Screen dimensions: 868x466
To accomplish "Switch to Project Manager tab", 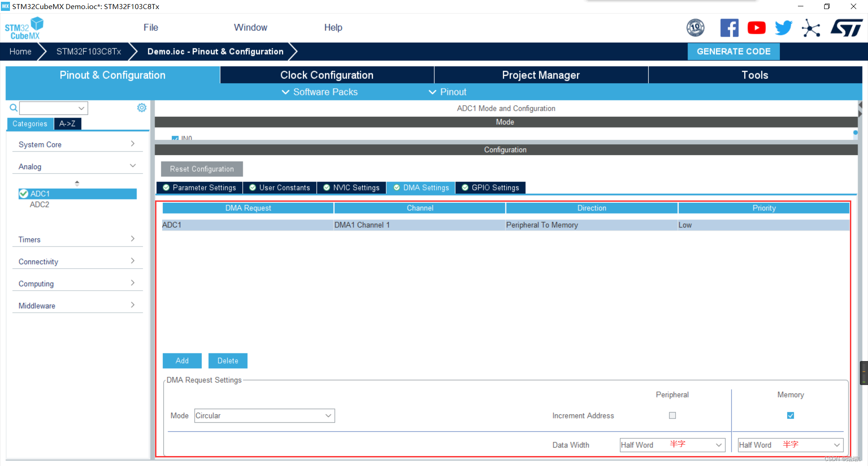I will tap(541, 75).
